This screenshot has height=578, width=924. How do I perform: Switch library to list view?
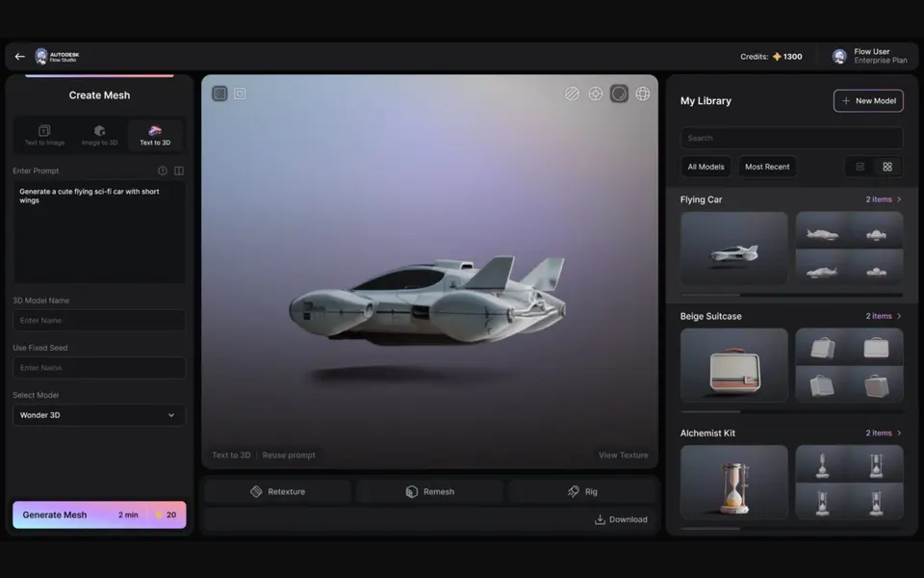coord(860,167)
